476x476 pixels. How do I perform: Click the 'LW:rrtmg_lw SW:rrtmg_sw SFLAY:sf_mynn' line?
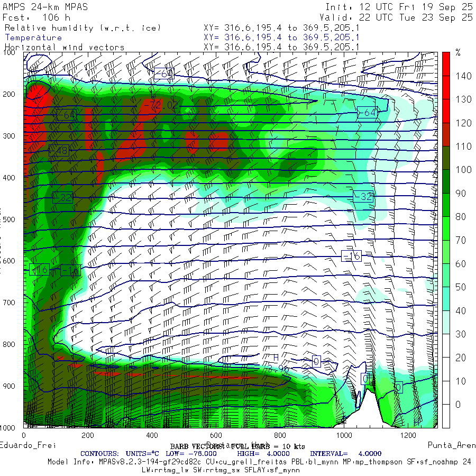tap(221, 470)
